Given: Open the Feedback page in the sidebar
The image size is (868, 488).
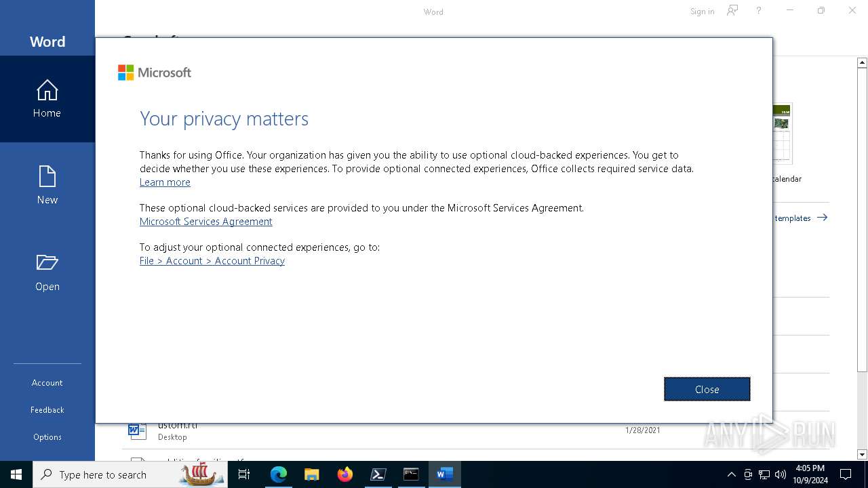Looking at the screenshot, I should (x=47, y=410).
